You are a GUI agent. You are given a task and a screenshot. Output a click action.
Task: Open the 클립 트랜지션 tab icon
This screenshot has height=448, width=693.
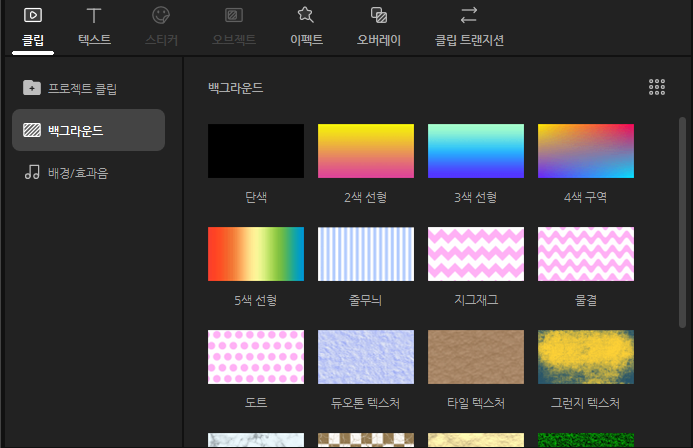point(469,15)
